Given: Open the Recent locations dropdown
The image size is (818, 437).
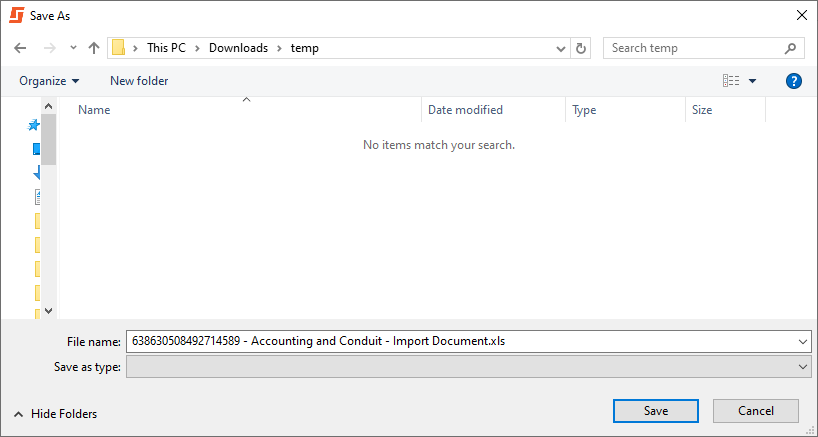Looking at the screenshot, I should click(73, 48).
